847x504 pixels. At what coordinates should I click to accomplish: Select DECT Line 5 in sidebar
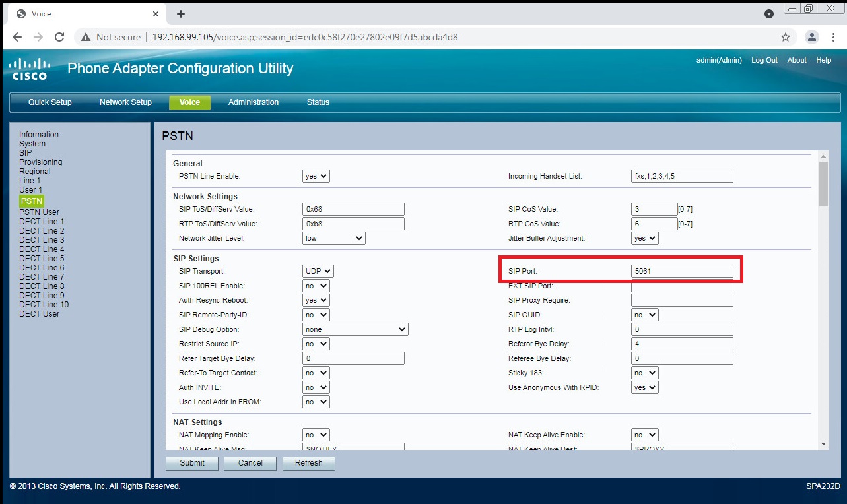(42, 259)
